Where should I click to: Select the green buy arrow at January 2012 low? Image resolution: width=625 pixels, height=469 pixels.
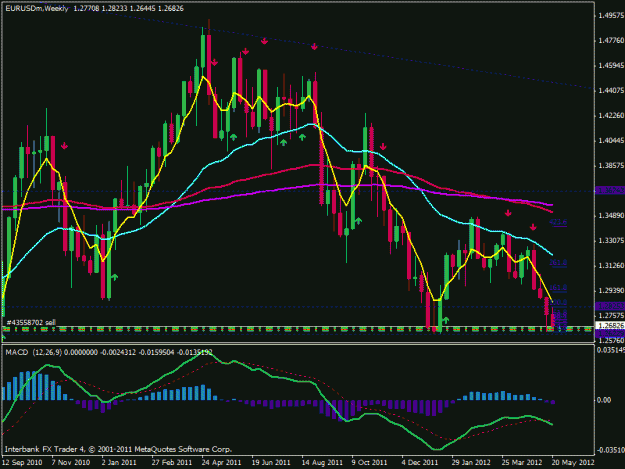[x=445, y=320]
